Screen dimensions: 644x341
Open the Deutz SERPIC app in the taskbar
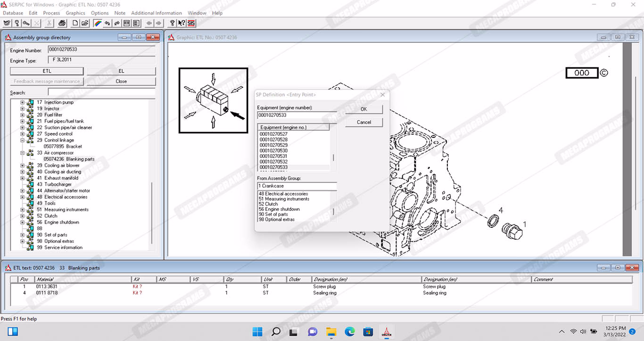coord(386,332)
